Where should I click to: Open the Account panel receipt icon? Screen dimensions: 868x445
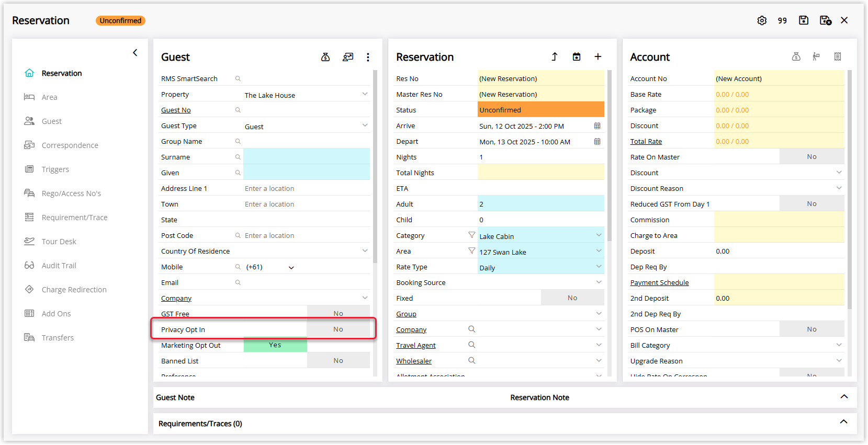click(838, 56)
